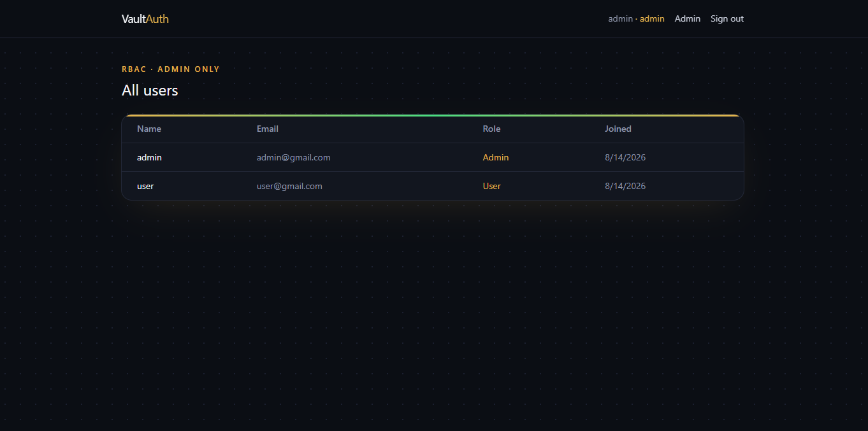Click the email admin@gmail.com
868x431 pixels.
point(294,157)
